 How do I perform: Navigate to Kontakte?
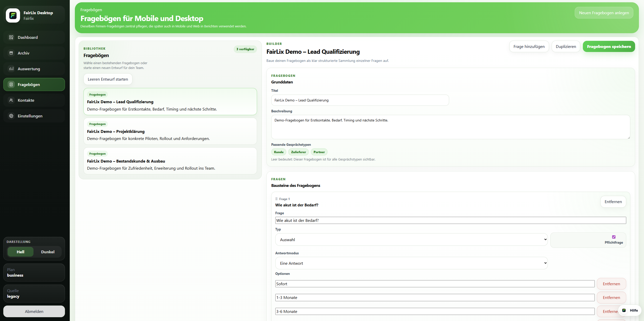[34, 100]
